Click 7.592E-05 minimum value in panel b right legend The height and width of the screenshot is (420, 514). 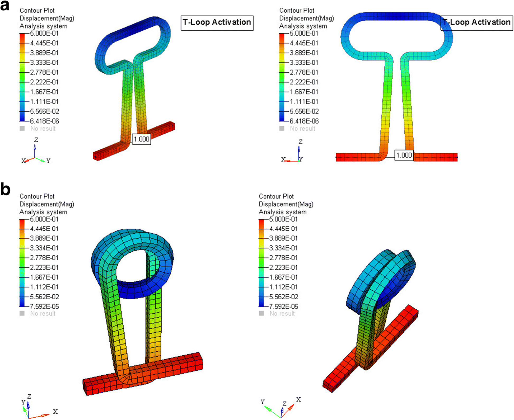pos(284,306)
